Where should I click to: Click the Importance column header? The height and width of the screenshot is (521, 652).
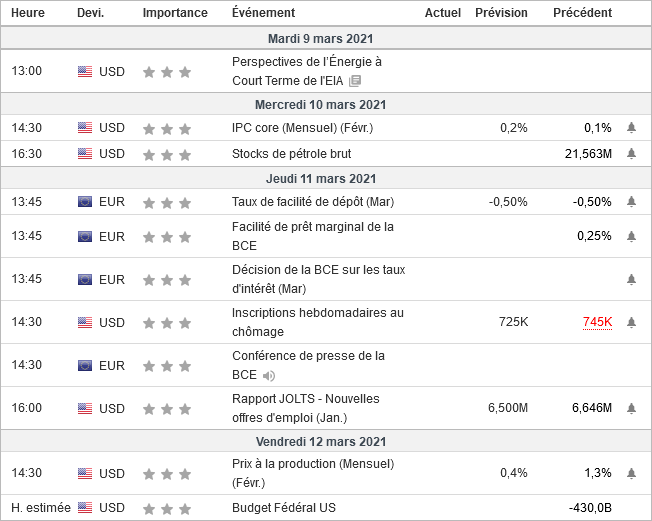175,13
